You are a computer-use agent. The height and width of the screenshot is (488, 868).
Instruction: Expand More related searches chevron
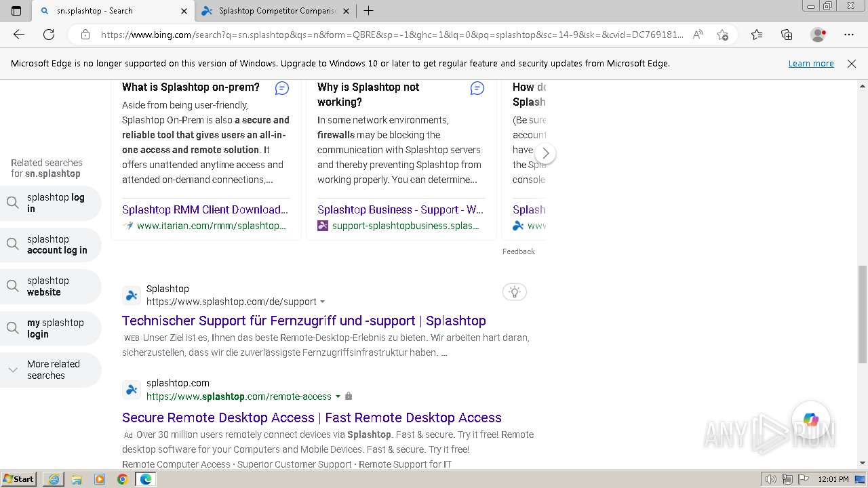[x=13, y=369]
